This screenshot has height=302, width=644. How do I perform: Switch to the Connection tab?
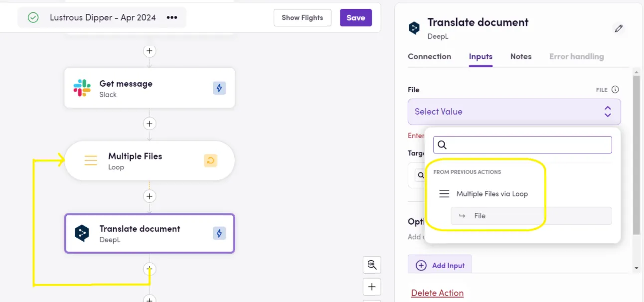coord(430,56)
